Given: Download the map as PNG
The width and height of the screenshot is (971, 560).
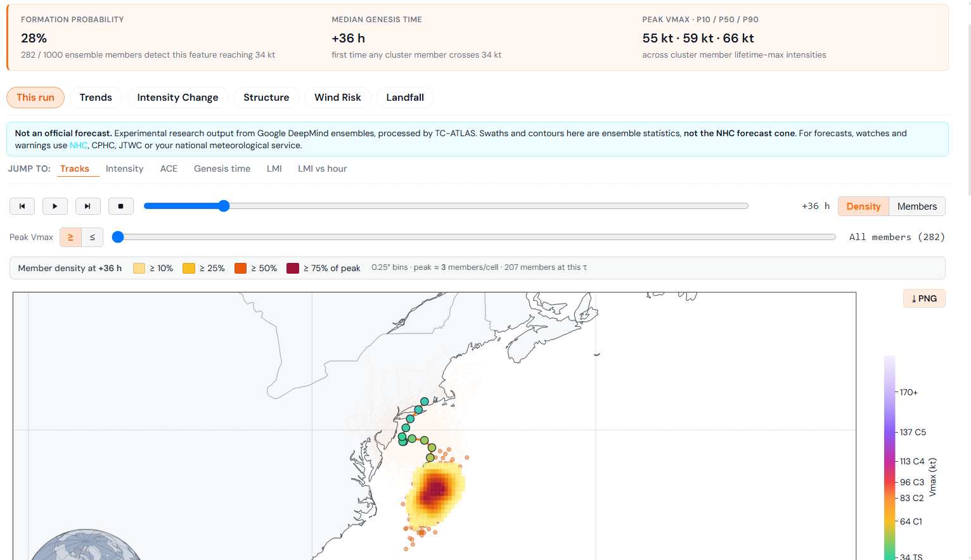Looking at the screenshot, I should 924,298.
